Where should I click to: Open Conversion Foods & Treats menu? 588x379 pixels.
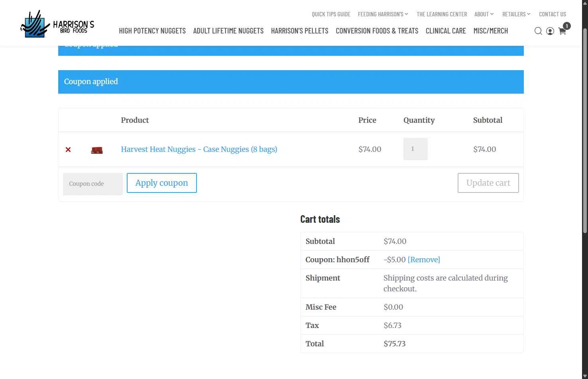tap(377, 31)
